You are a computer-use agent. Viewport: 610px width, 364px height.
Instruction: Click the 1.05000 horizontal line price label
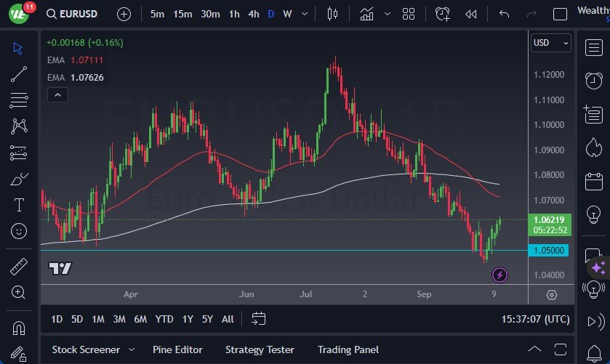(550, 251)
